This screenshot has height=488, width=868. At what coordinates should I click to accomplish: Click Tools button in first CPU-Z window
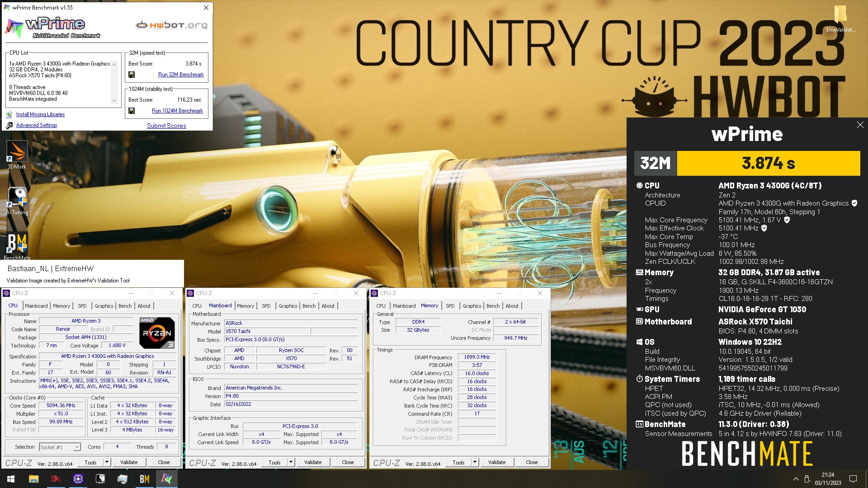click(90, 462)
